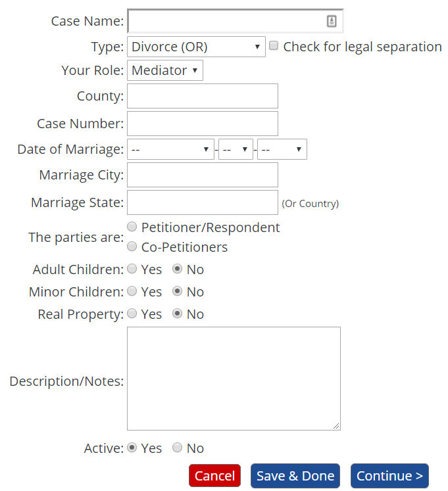Open the middle Date of Marriage dropdown
This screenshot has width=448, height=491.
point(236,149)
